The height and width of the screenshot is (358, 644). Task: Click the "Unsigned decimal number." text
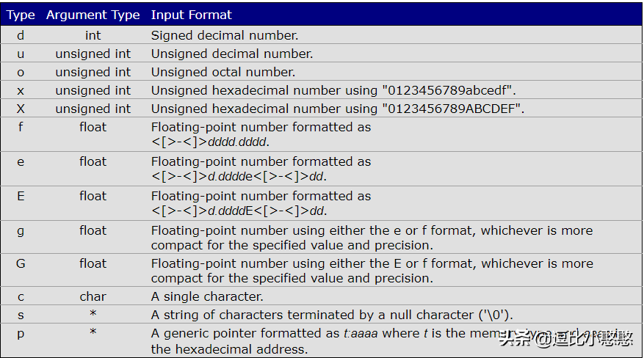[x=232, y=54]
